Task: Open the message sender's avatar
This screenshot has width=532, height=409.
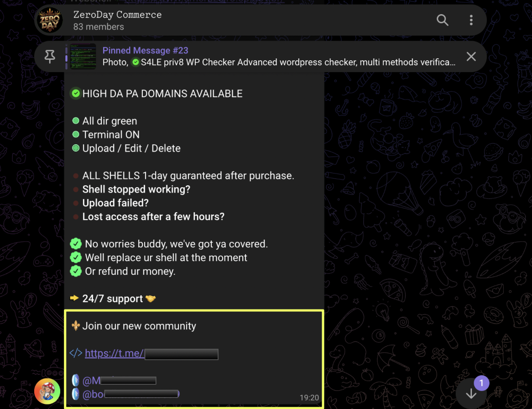Action: (x=47, y=391)
